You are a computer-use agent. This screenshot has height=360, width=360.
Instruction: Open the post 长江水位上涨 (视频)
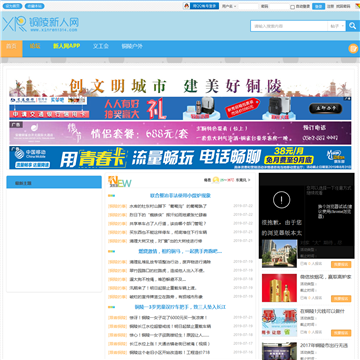coord(170,344)
